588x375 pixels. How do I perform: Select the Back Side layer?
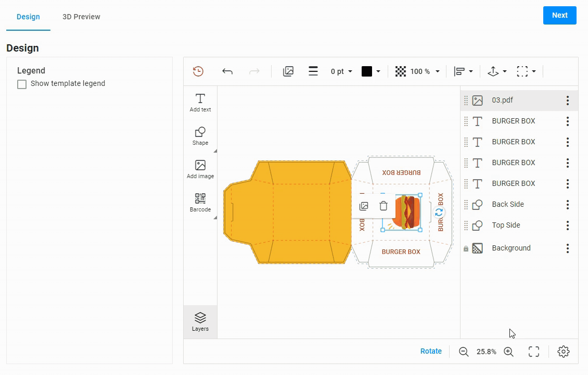[x=519, y=205]
